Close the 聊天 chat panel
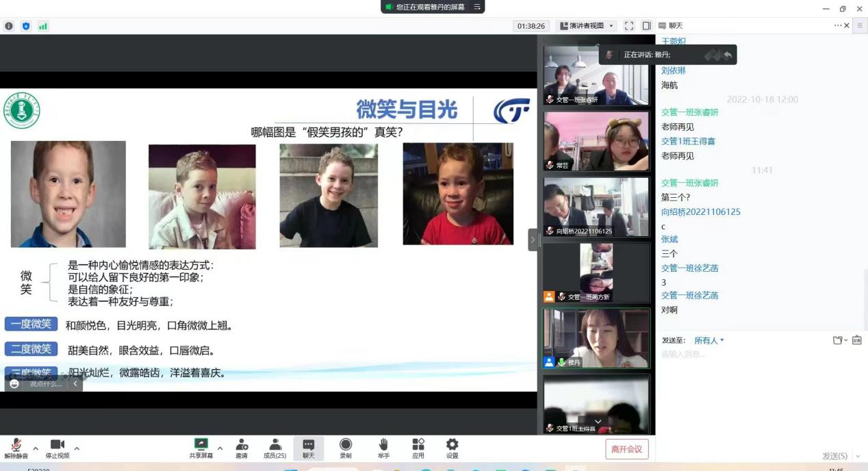The height and width of the screenshot is (471, 868). [847, 25]
